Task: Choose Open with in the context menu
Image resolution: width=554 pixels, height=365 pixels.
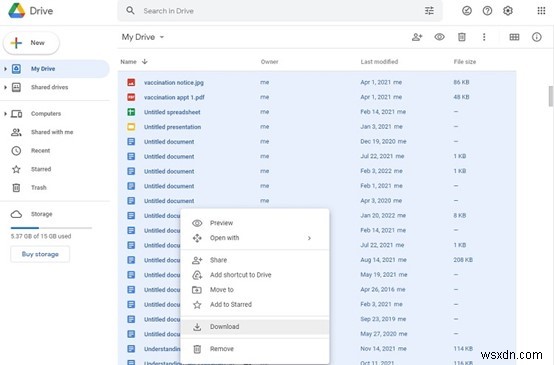Action: [x=255, y=238]
